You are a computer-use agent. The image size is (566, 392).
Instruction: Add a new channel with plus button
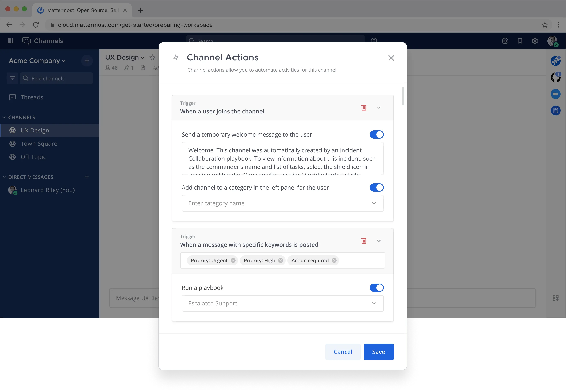(87, 61)
